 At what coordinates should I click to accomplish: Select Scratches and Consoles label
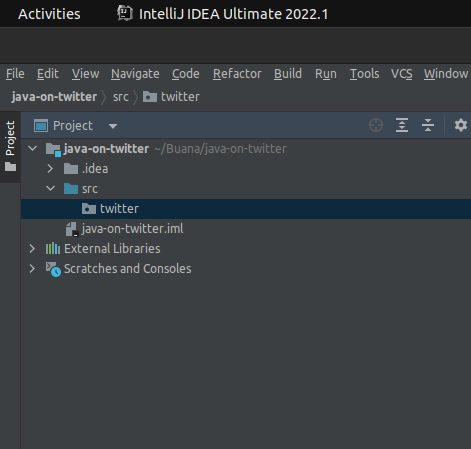coord(128,269)
